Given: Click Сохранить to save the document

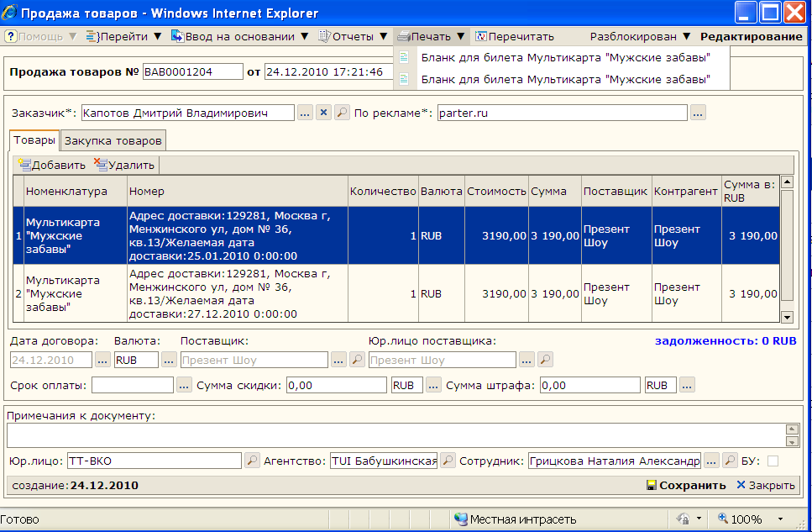Looking at the screenshot, I should (686, 485).
